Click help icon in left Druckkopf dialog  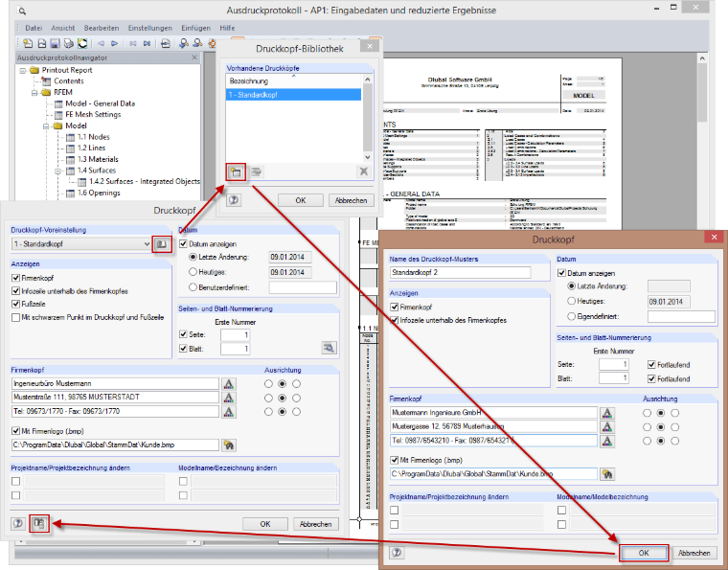tap(18, 524)
